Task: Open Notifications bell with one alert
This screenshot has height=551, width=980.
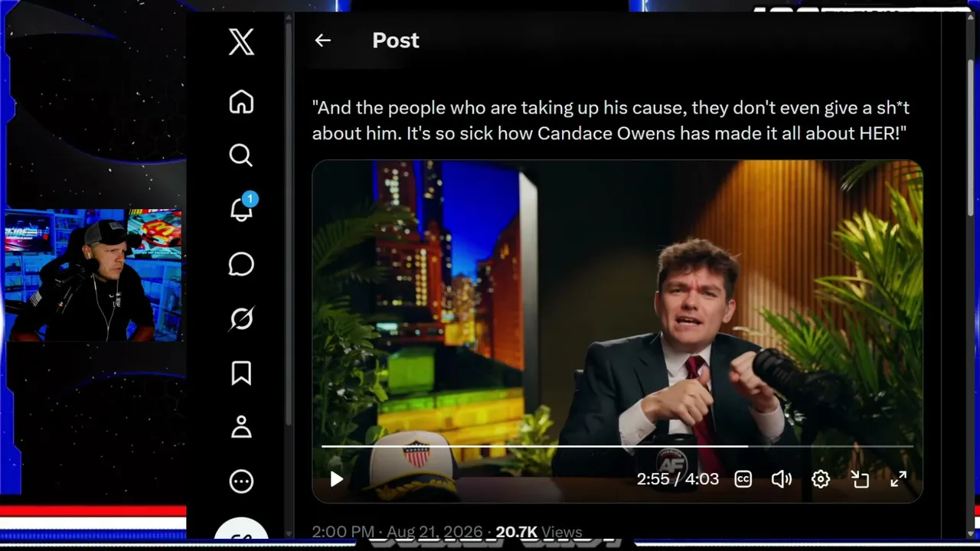Action: [x=242, y=209]
